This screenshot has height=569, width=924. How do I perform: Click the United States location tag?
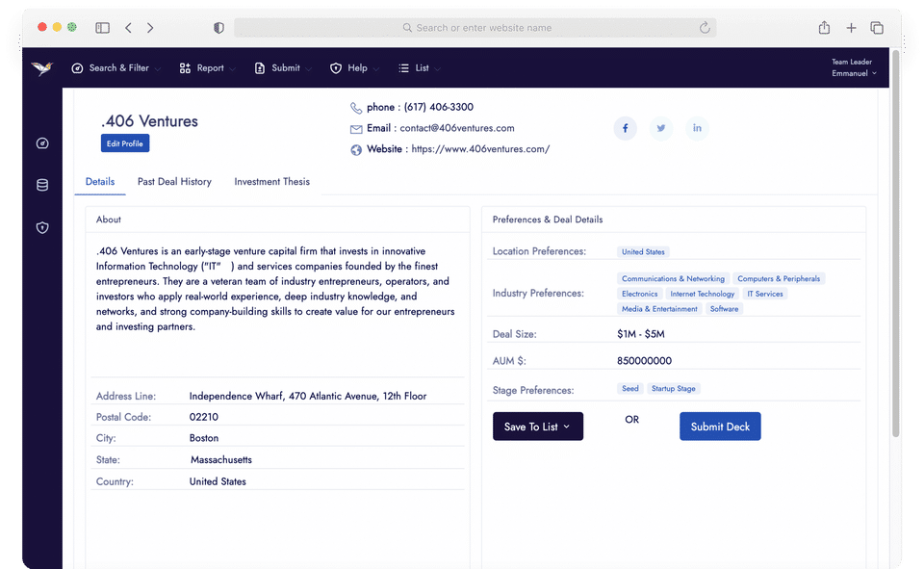(x=643, y=252)
